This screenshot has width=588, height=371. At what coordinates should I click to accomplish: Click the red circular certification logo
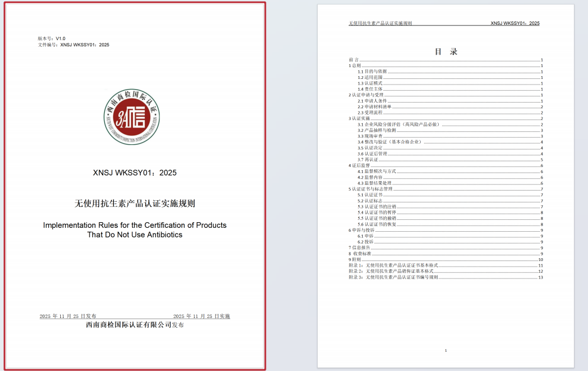click(x=134, y=117)
